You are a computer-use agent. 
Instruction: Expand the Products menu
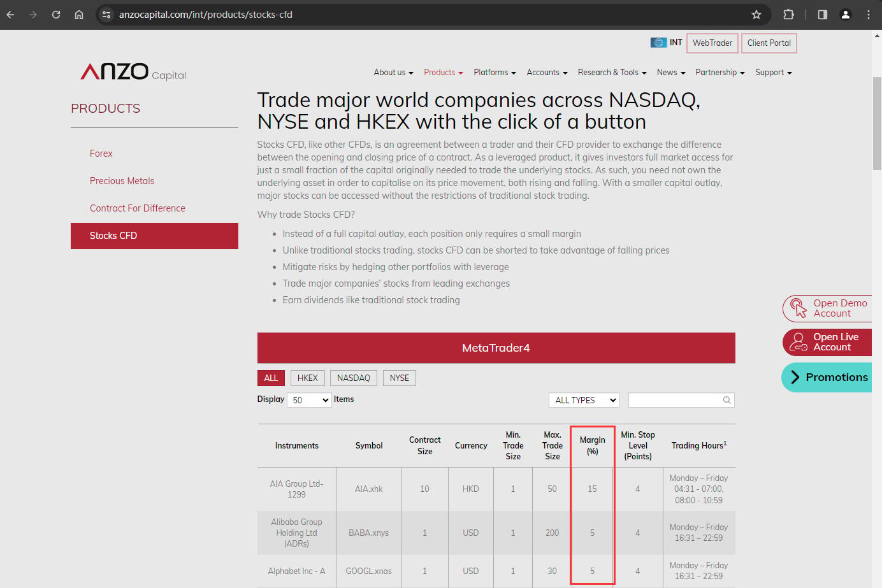pos(443,73)
